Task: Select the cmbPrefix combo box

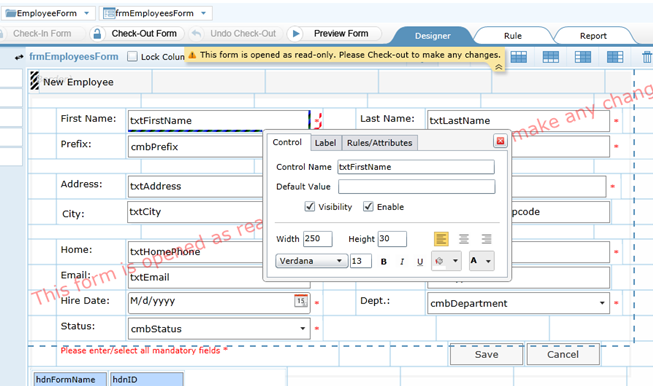Action: pyautogui.click(x=196, y=147)
